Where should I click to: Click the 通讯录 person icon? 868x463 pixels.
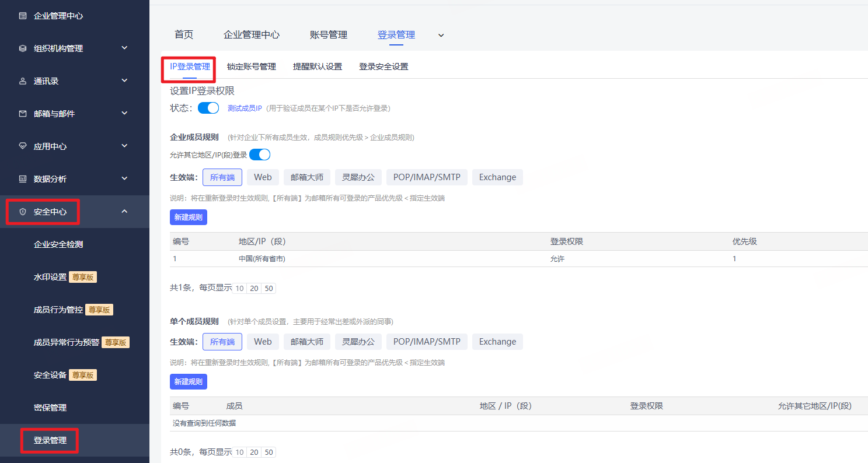point(23,81)
